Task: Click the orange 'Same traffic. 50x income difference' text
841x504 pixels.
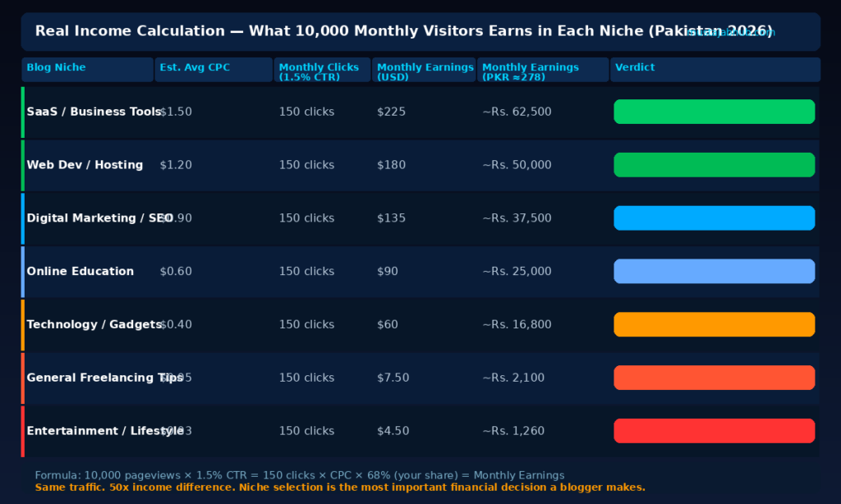Action: pyautogui.click(x=340, y=488)
